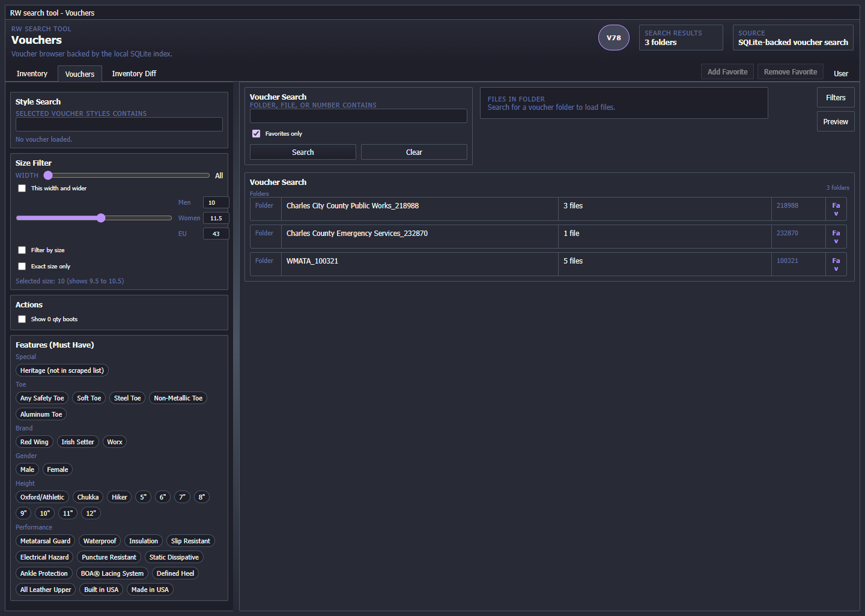Expand the Filters panel
The image size is (865, 616).
[x=835, y=98]
